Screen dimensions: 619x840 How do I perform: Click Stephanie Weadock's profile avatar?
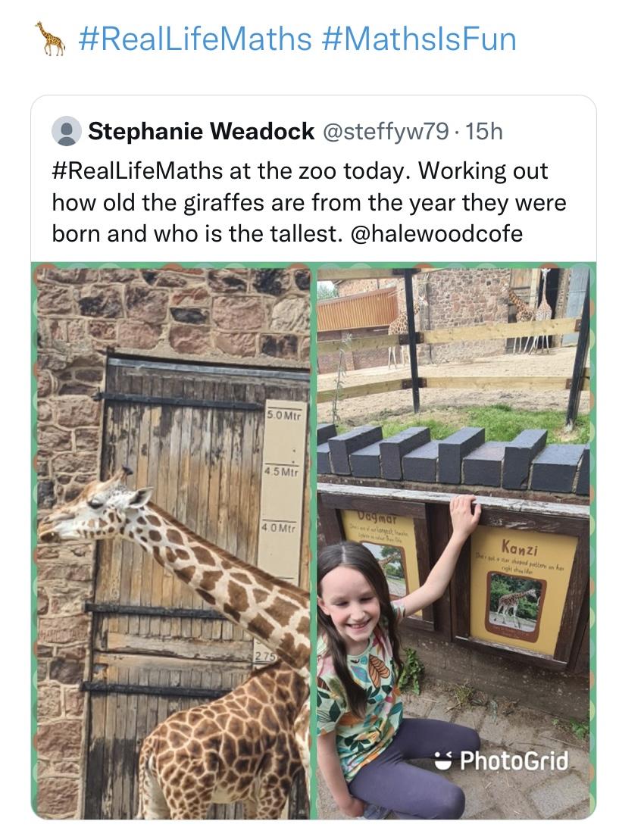point(66,131)
